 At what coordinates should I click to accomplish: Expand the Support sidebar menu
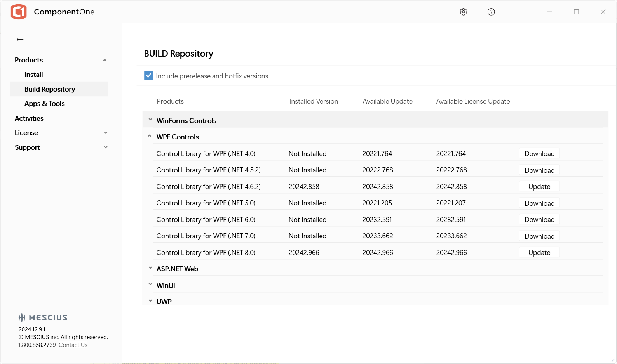(x=105, y=147)
